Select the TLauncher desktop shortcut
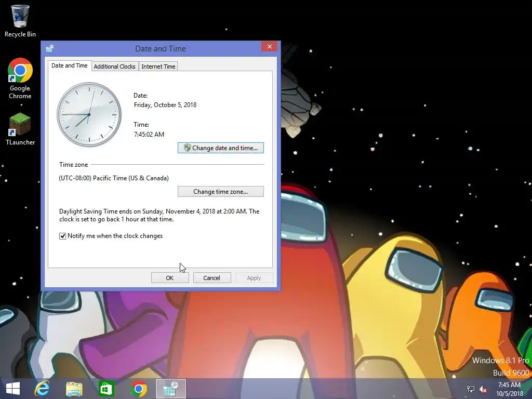This screenshot has width=532, height=399. click(20, 129)
